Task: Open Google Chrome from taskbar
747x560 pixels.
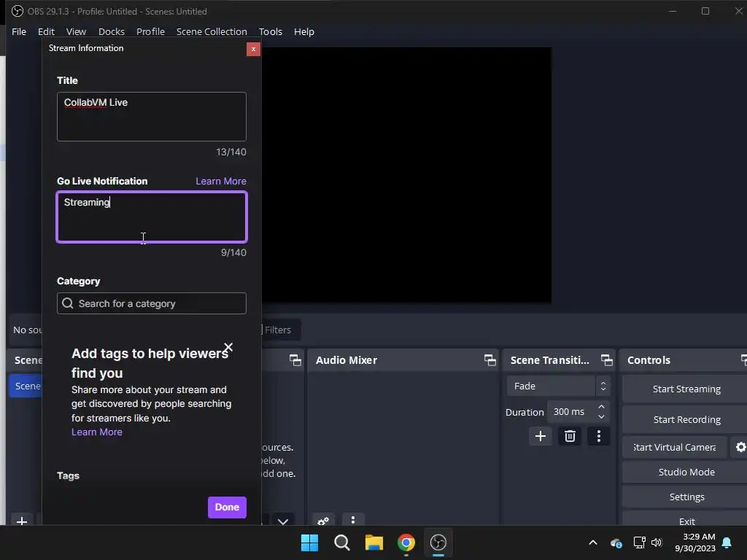Action: [x=406, y=542]
